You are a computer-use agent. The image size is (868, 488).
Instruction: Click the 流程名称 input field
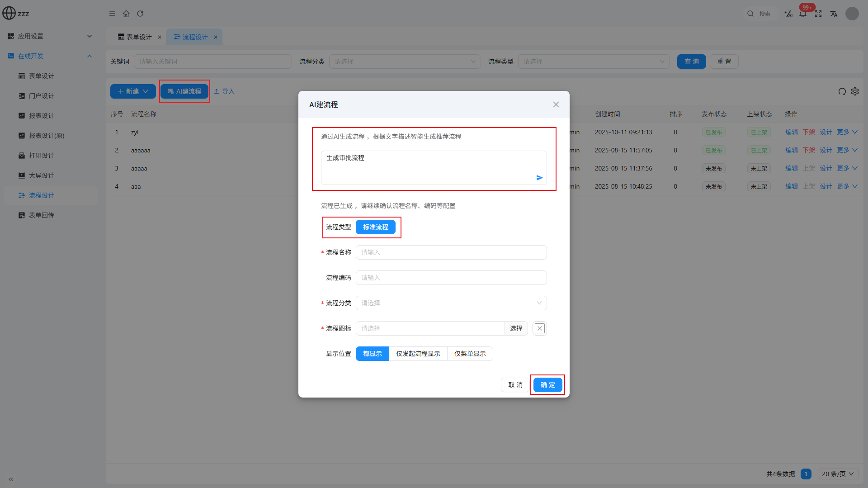pyautogui.click(x=451, y=252)
